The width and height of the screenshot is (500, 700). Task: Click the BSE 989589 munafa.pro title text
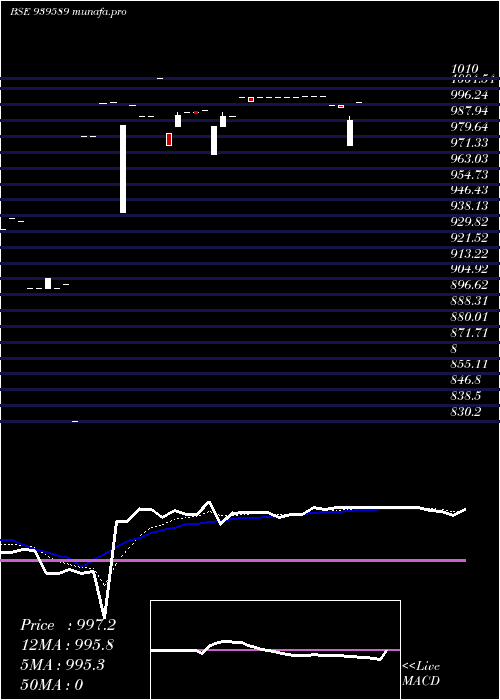(x=68, y=11)
